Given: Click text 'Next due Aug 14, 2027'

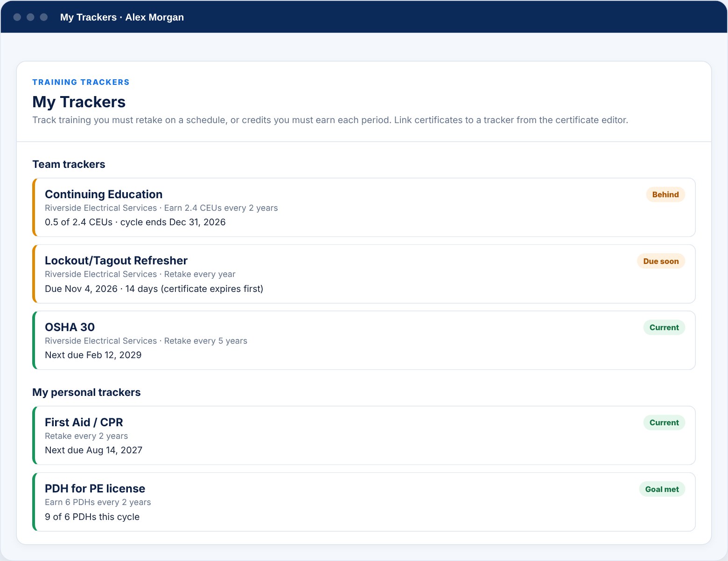Looking at the screenshot, I should pyautogui.click(x=94, y=450).
